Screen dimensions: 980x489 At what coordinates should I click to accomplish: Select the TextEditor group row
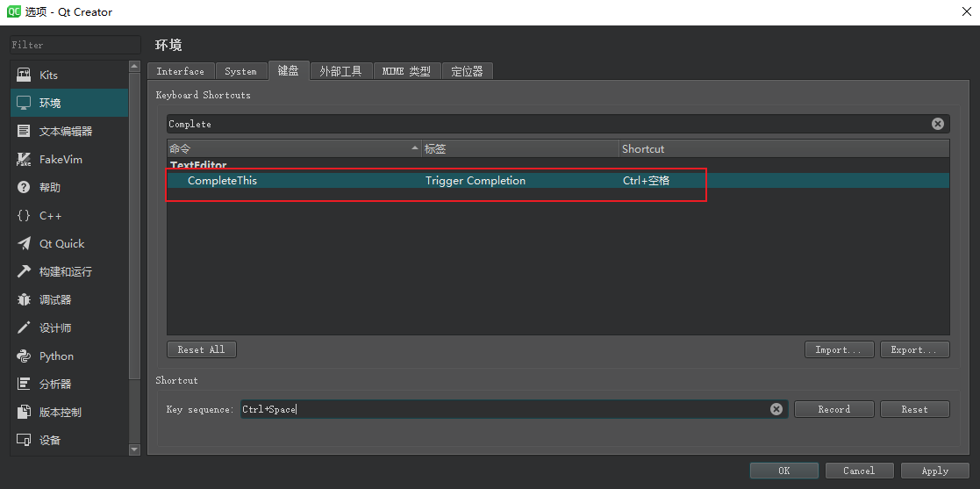click(558, 165)
